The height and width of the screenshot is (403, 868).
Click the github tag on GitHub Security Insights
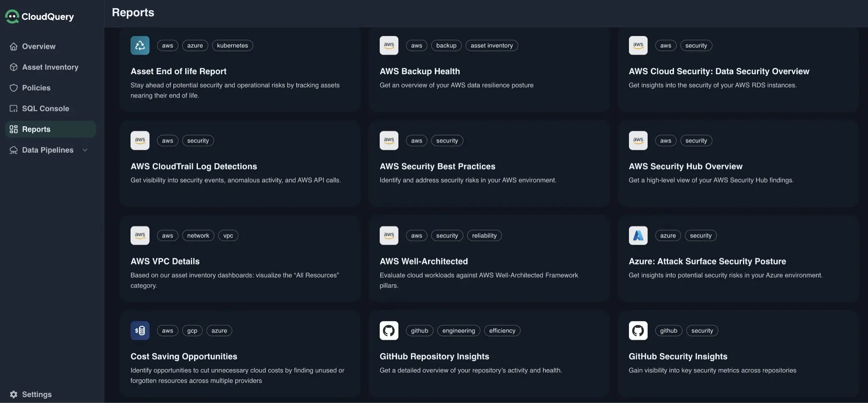coord(668,330)
